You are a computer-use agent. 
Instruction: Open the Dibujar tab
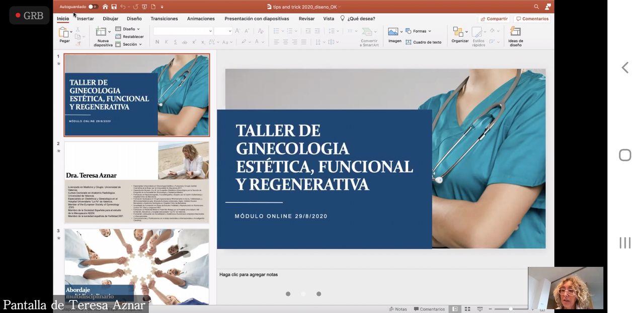[x=111, y=19]
